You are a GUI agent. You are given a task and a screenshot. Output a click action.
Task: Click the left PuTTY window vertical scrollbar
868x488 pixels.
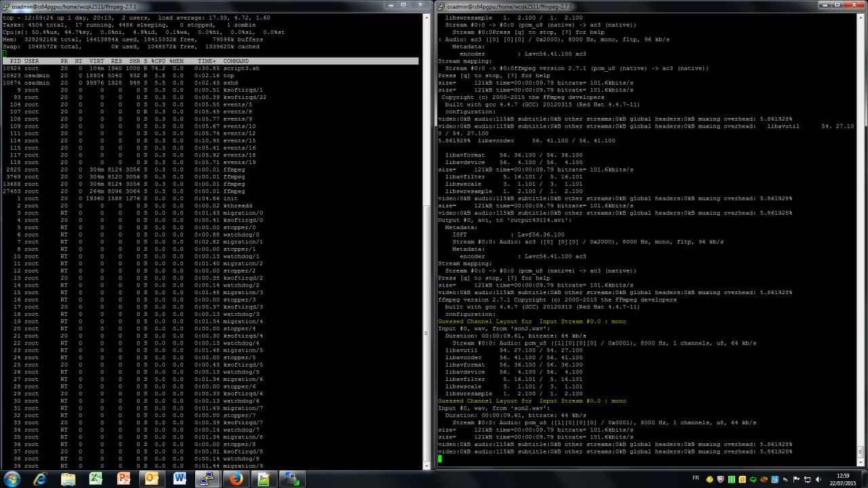coord(425,241)
